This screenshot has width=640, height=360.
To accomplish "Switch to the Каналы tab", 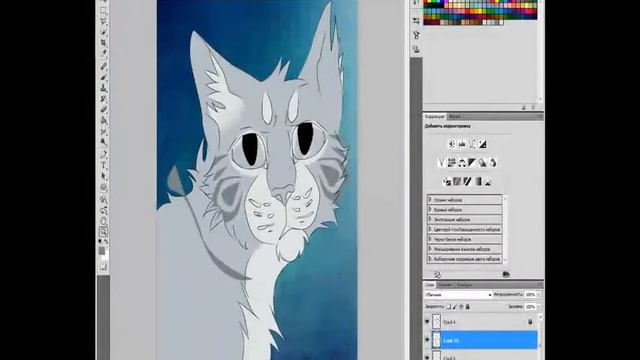I will [x=445, y=284].
